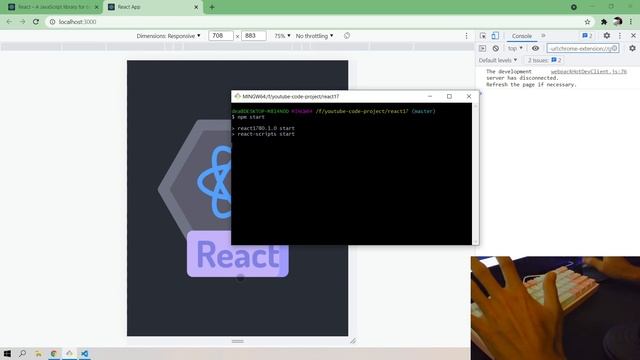The image size is (640, 360).
Task: Grab the viewport bottom resize handle
Action: click(x=238, y=341)
